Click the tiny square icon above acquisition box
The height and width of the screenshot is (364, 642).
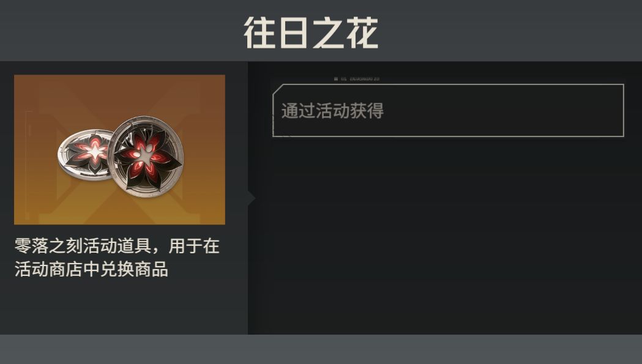(336, 79)
